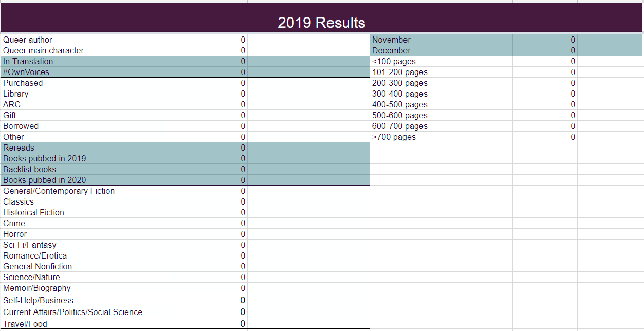Click the "500-600 pages" label cell
Image resolution: width=644 pixels, height=331 pixels.
coord(441,115)
